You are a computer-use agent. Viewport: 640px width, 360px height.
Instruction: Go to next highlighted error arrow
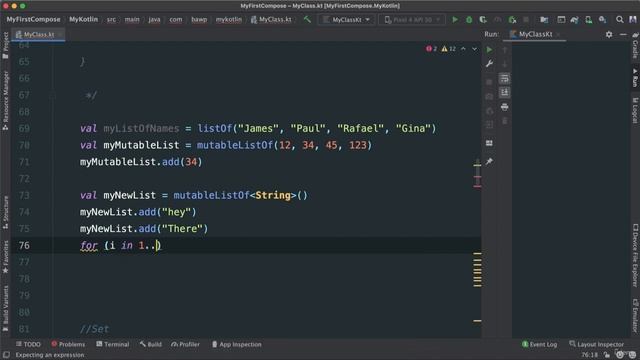tap(474, 49)
